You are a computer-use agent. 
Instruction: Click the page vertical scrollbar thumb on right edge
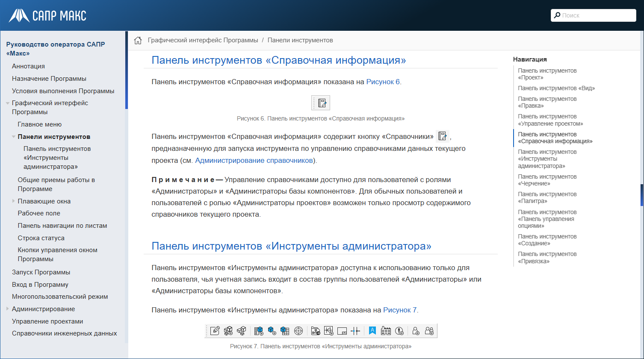[641, 195]
